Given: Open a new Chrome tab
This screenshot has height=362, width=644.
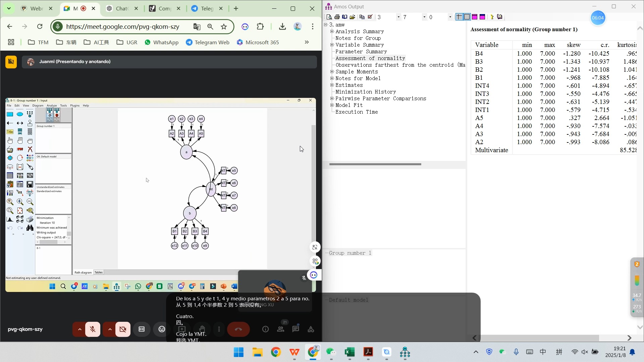Looking at the screenshot, I should coord(236,9).
